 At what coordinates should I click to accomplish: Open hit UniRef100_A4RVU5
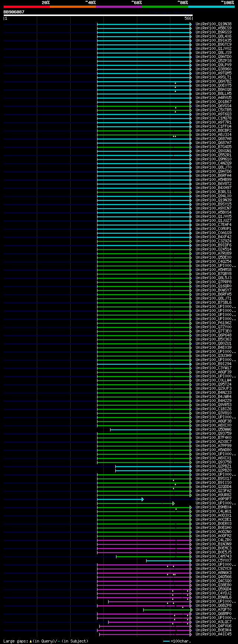coord(213,98)
